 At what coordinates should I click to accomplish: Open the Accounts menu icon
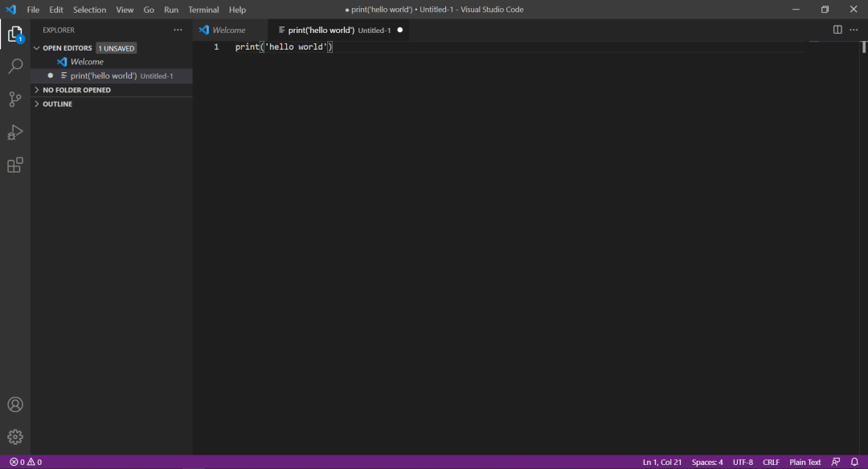(x=15, y=404)
